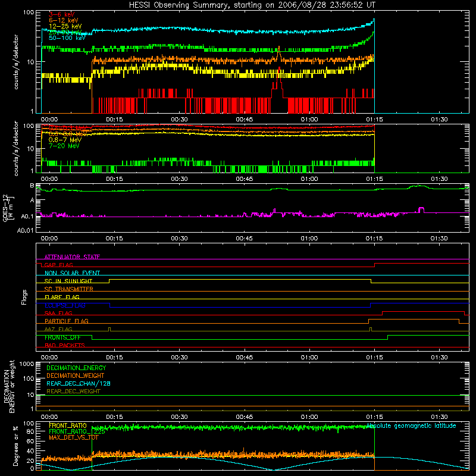The width and height of the screenshot is (476, 476).
Task: Select the BAD_PACKETS flag label
Action: (x=65, y=345)
